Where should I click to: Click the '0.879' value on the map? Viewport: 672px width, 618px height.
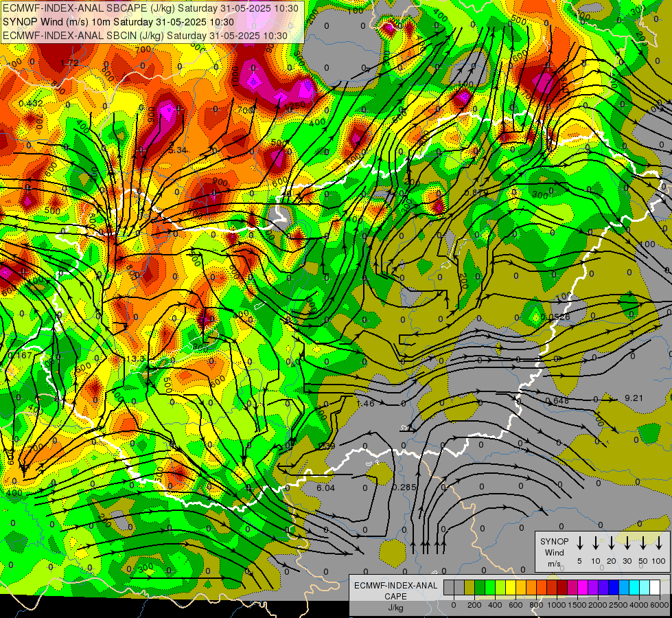coord(476,192)
